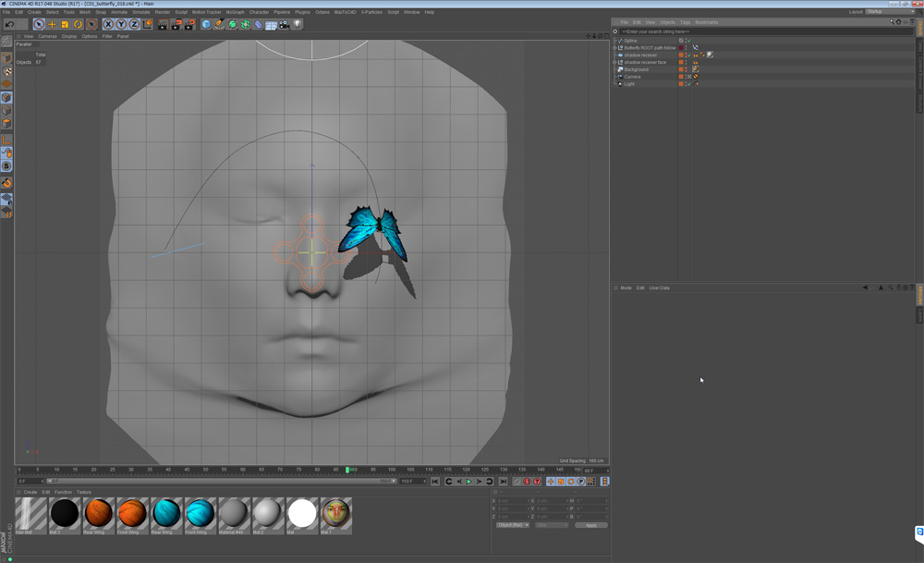Screen dimensions: 924x563
Task: Open the cube primitive icon
Action: 206,23
